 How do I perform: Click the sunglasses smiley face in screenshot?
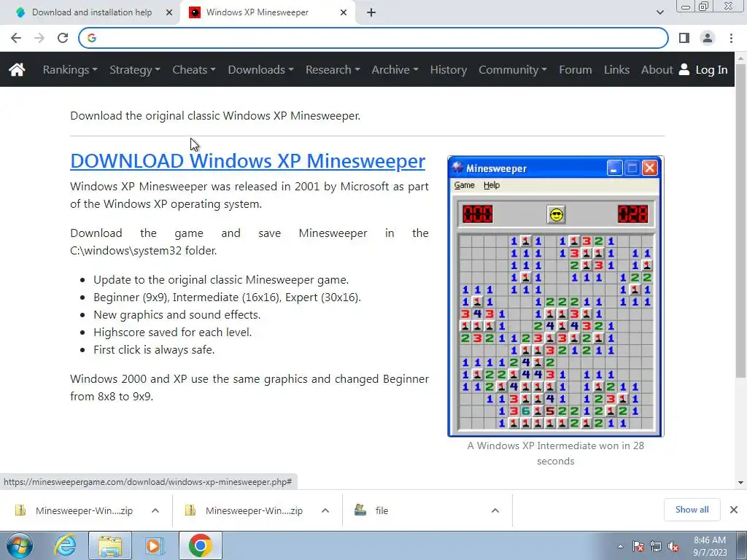click(x=556, y=214)
